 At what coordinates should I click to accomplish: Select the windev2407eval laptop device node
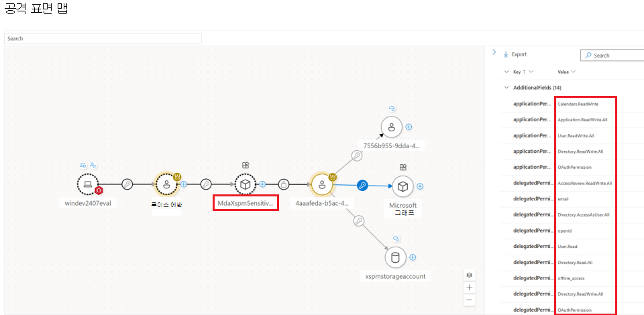[x=87, y=184]
